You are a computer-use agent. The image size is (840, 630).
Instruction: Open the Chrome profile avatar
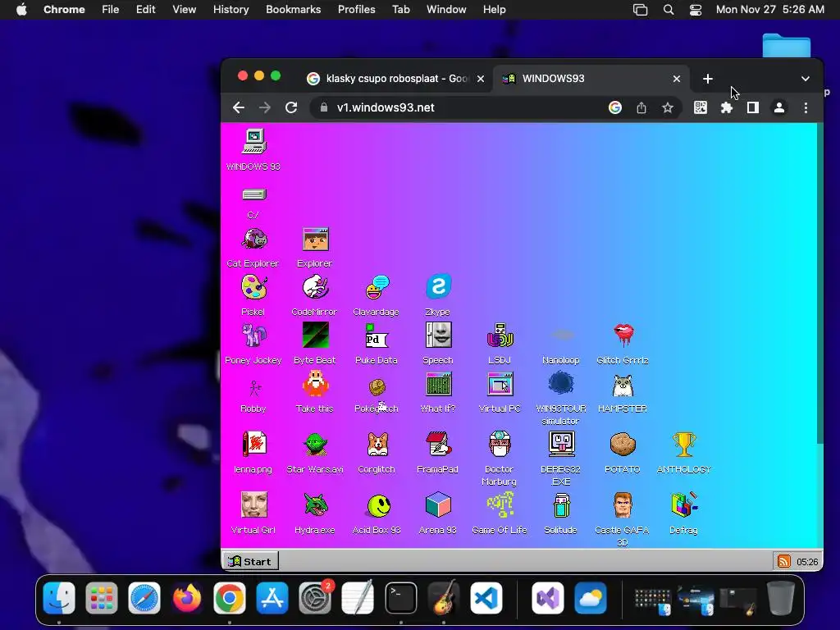[x=779, y=107]
